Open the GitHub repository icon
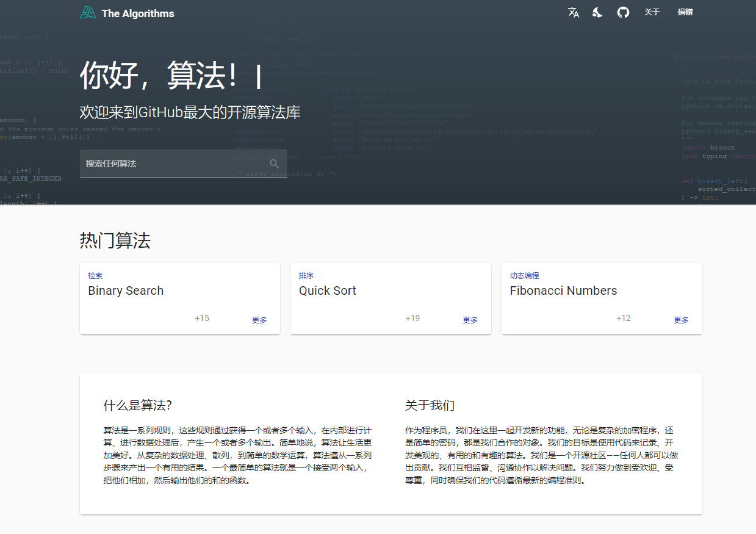This screenshot has height=534, width=756. [x=623, y=12]
